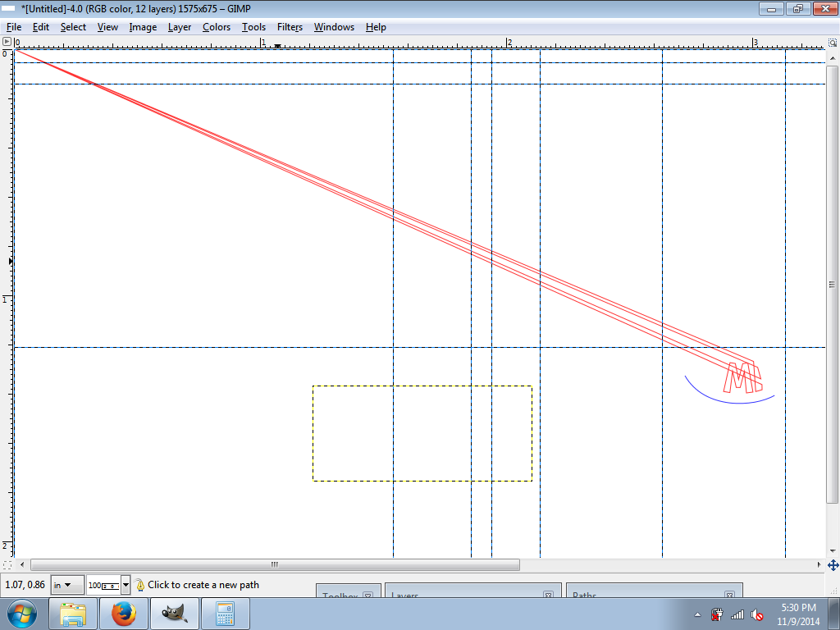This screenshot has width=840, height=630.
Task: Expand the zoom percentage dropdown arrow
Action: click(x=126, y=585)
